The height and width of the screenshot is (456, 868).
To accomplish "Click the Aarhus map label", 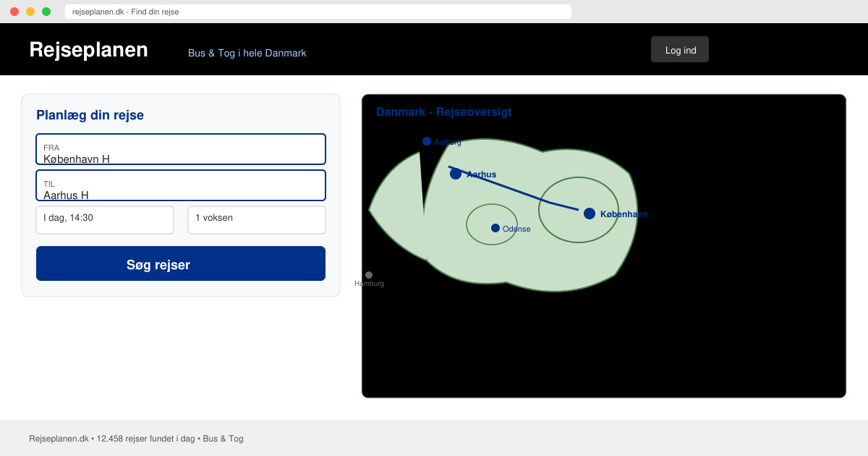I will coord(482,174).
